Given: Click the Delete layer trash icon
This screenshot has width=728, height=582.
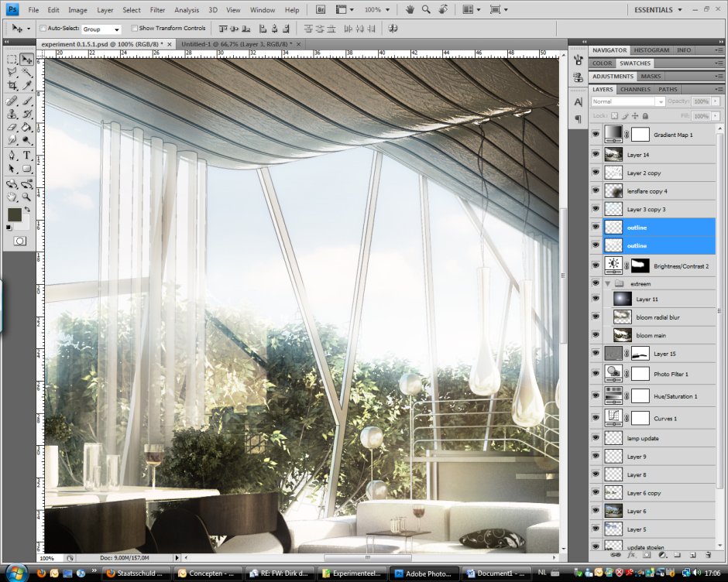Looking at the screenshot, I should point(708,555).
